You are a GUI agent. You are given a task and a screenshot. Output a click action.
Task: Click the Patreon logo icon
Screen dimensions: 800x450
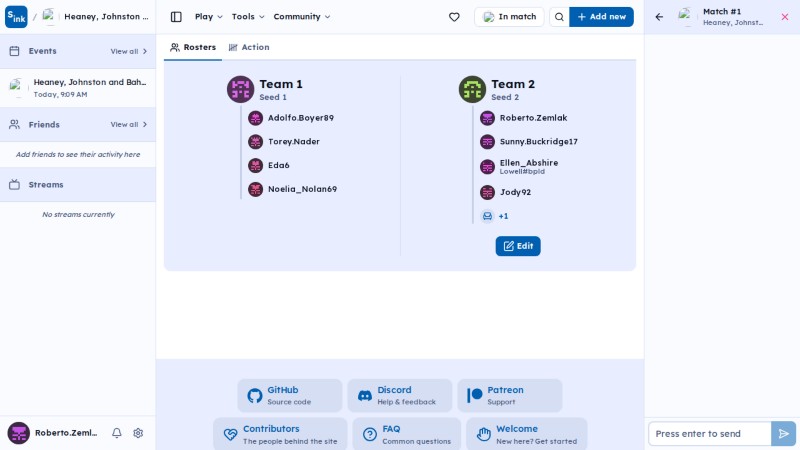474,395
